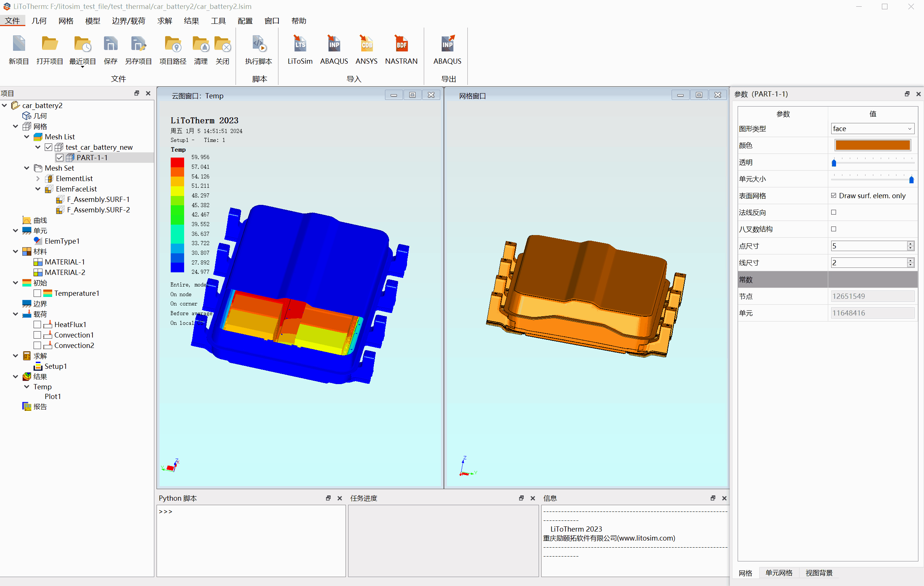Close the 参数 (PART-1-1) panel
The width and height of the screenshot is (924, 586).
tap(918, 94)
